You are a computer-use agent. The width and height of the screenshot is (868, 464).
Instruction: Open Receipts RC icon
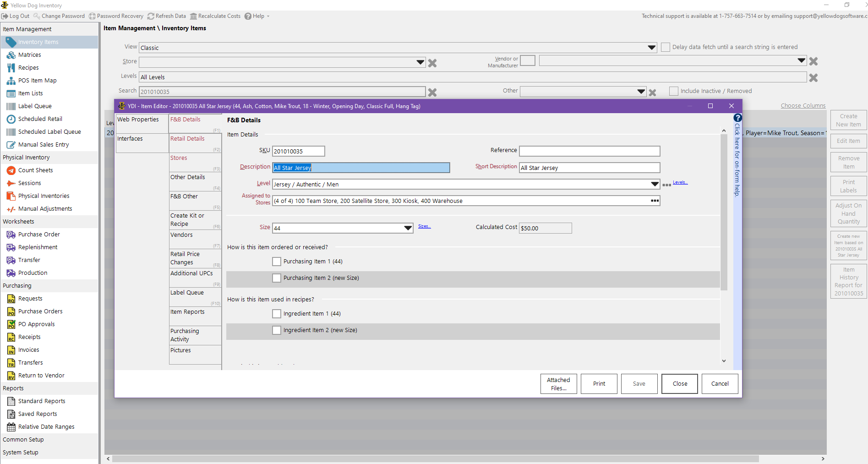click(x=11, y=337)
